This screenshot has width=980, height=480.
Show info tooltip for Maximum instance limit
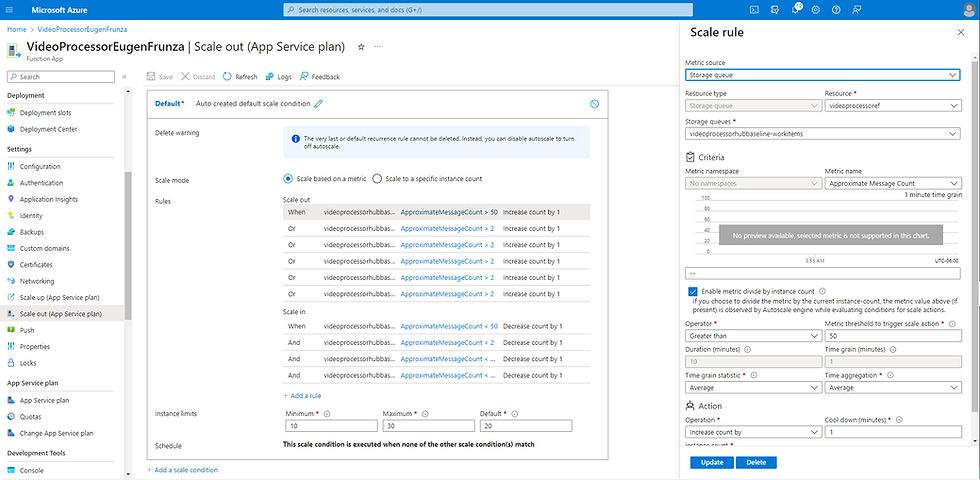(426, 414)
